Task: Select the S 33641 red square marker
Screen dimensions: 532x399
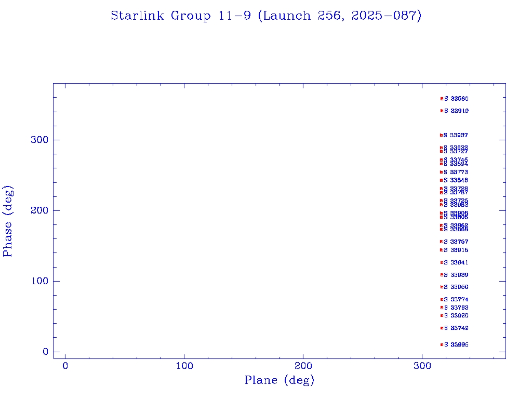Action: [442, 262]
